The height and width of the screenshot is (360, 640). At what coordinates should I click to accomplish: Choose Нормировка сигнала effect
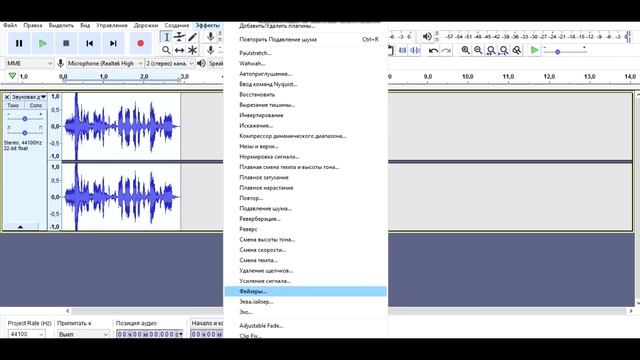305,157
